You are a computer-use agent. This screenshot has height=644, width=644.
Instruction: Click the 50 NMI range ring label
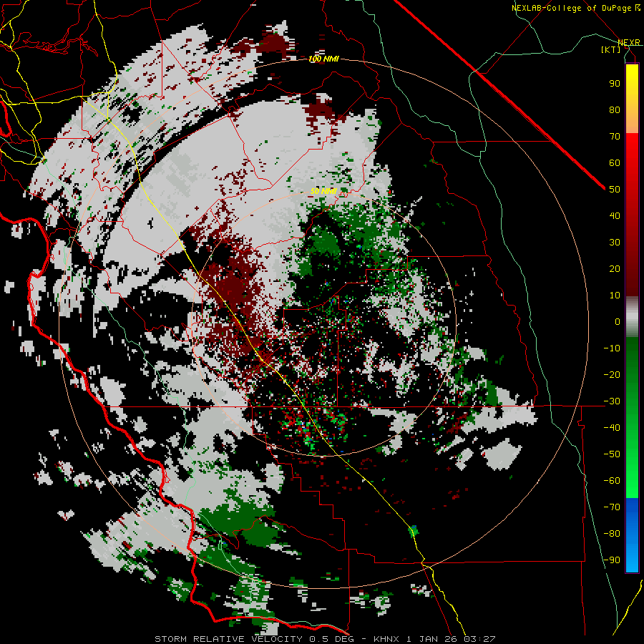click(323, 191)
